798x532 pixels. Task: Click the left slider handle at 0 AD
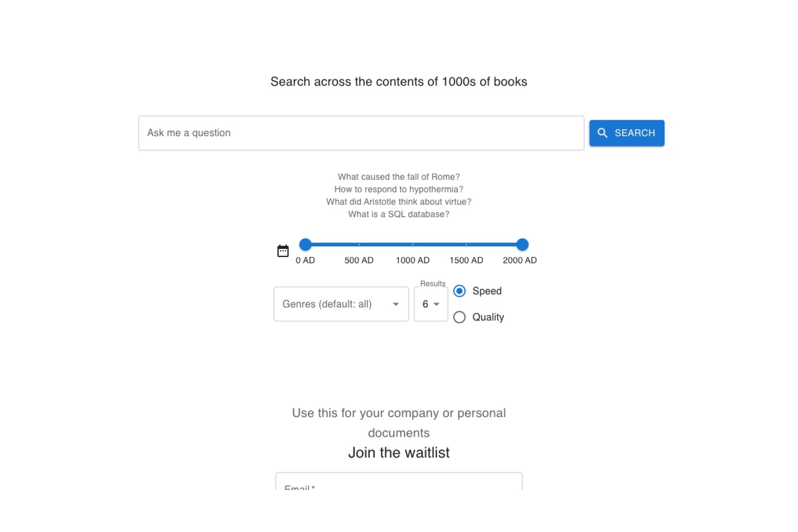point(305,245)
